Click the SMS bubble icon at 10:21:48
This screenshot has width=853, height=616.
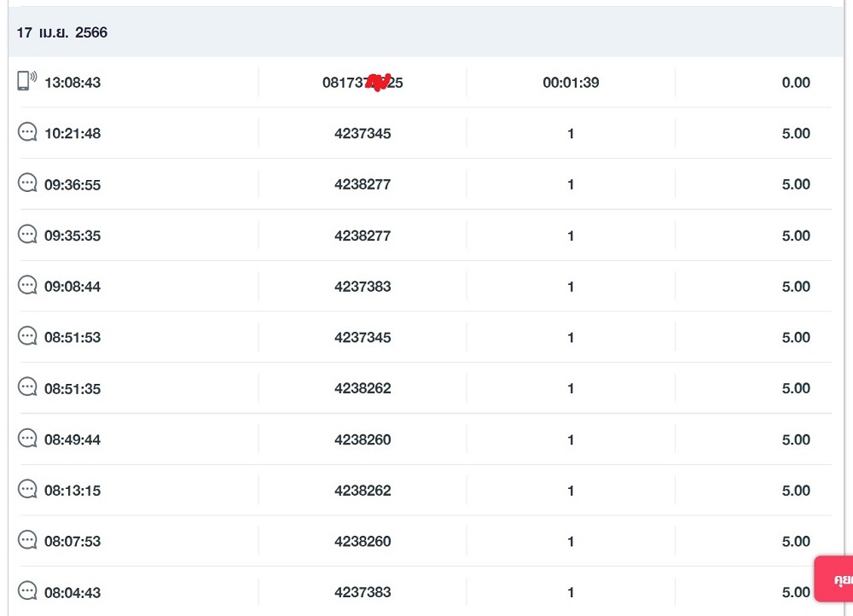28,132
